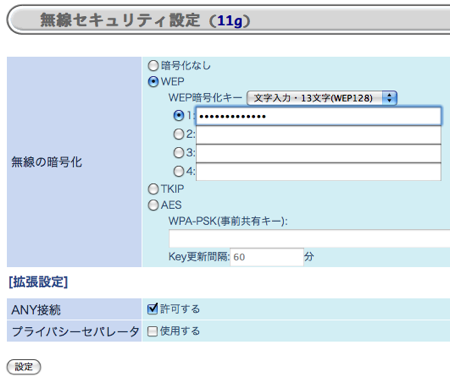The height and width of the screenshot is (383, 450).
Task: Select the AES encryption radio button
Action: tap(153, 205)
